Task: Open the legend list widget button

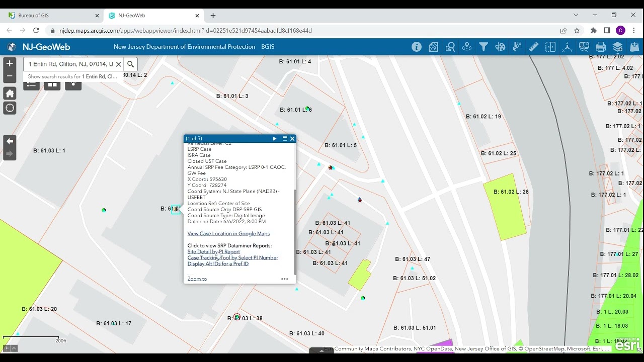Action: (x=31, y=85)
